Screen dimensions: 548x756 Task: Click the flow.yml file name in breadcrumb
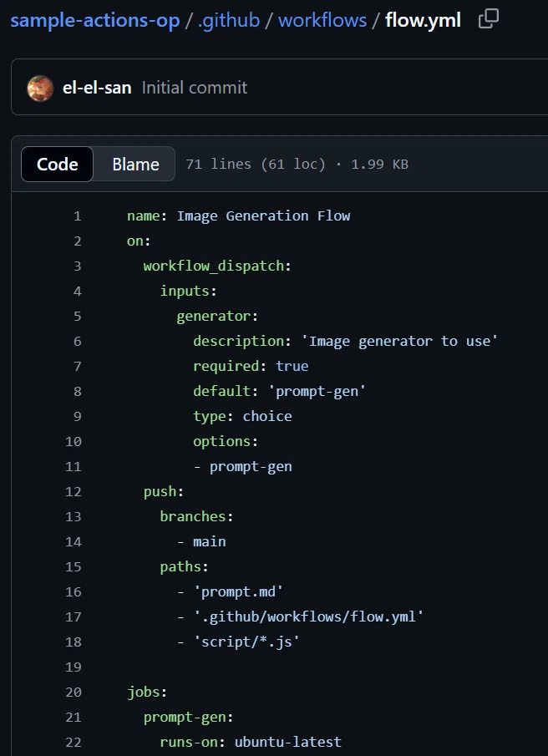(x=423, y=20)
